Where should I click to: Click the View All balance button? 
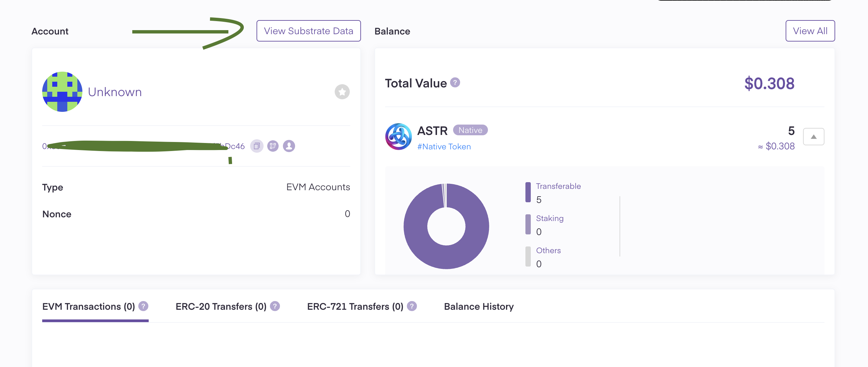[x=810, y=31]
